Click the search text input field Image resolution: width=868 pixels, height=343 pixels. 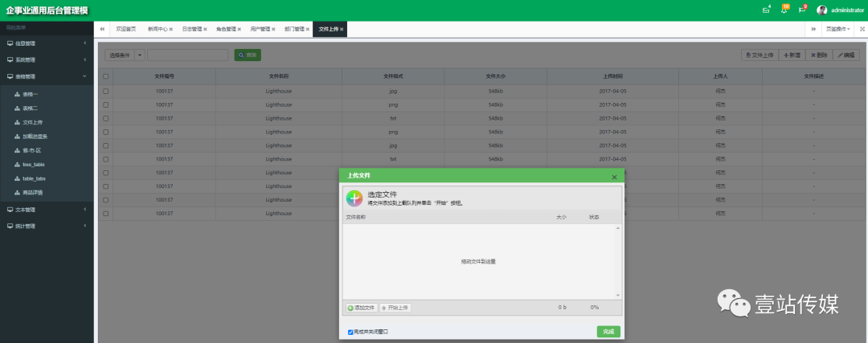pos(187,55)
